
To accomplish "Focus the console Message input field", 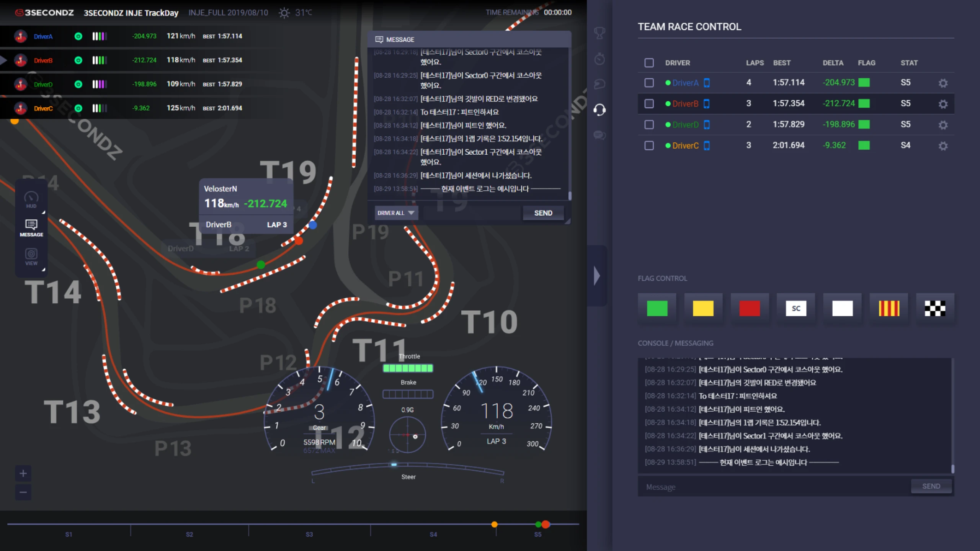I will [x=773, y=487].
